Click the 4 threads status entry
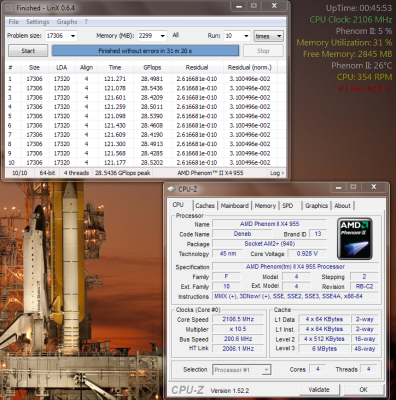Image resolution: width=396 pixels, height=400 pixels. [76, 173]
